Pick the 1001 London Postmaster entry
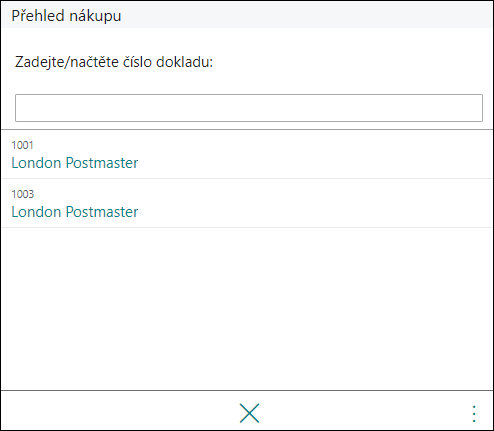 click(247, 154)
